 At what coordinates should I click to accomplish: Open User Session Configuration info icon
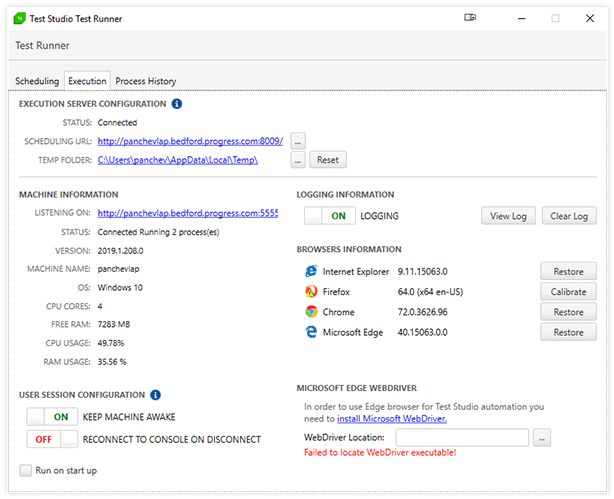(x=155, y=395)
